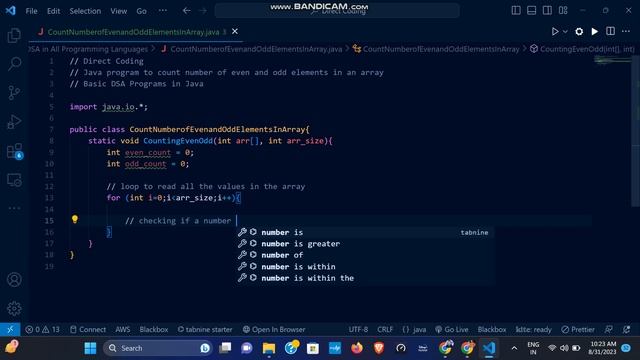Open remote window indicator in status bar
640x360 pixels.
click(10, 329)
